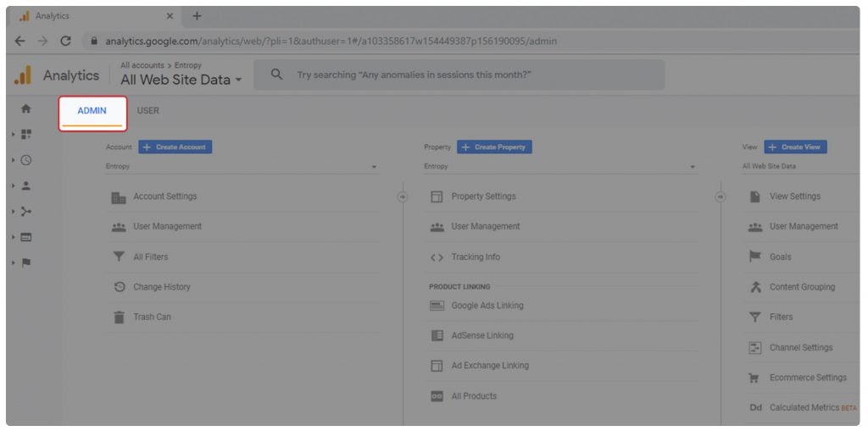
Task: Click the AdSense Linking icon
Action: (437, 336)
